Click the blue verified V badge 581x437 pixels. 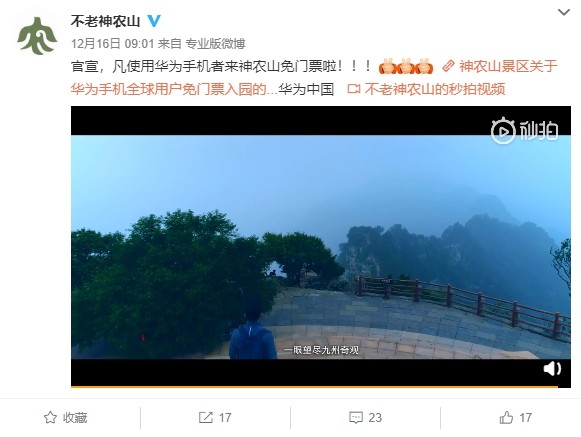tap(154, 21)
